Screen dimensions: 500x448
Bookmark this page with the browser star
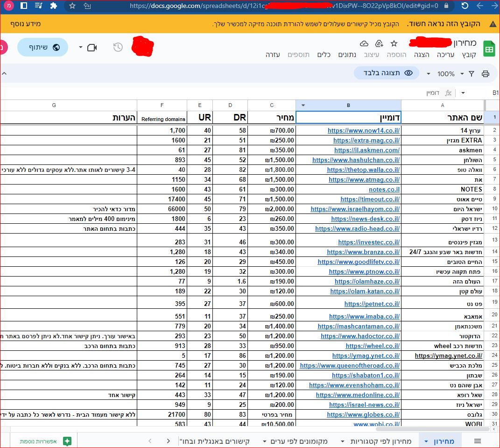tap(72, 6)
